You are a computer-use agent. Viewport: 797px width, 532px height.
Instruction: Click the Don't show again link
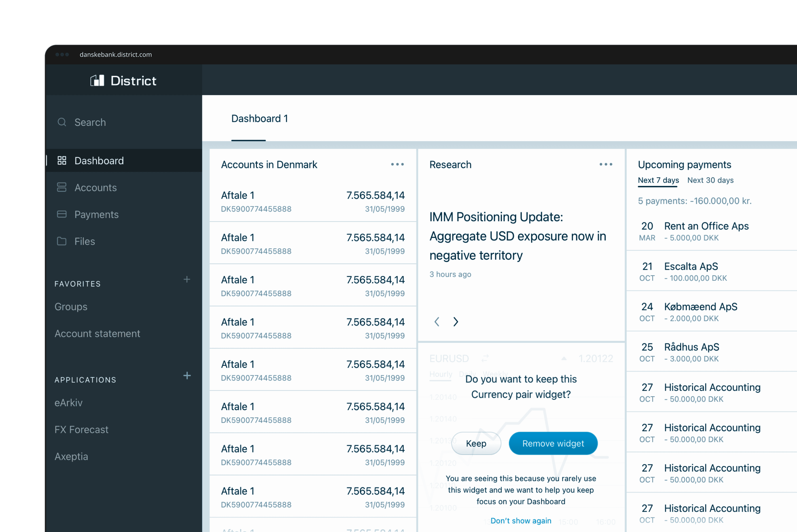pyautogui.click(x=521, y=520)
